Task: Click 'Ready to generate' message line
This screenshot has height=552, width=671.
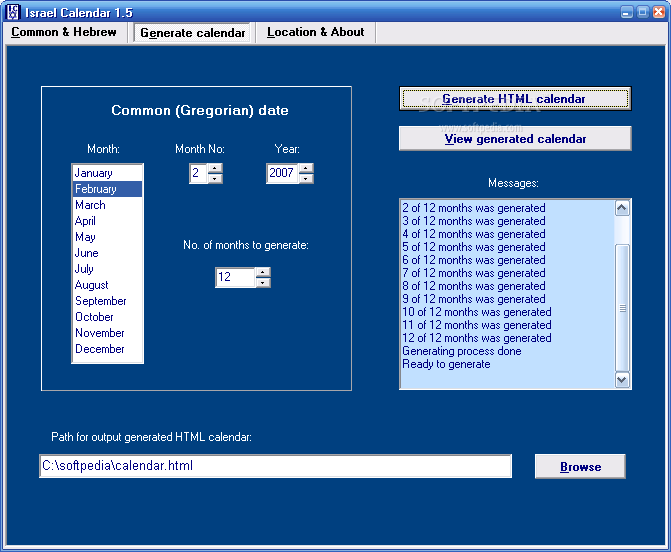Action: (x=446, y=364)
